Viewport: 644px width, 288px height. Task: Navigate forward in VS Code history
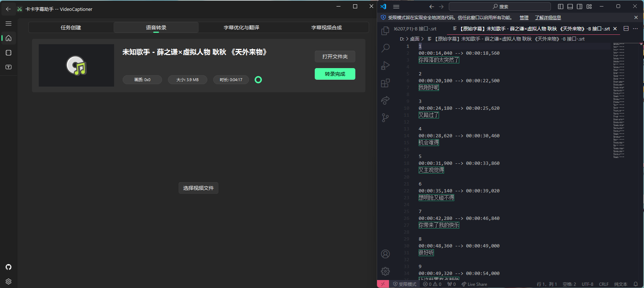click(x=441, y=7)
